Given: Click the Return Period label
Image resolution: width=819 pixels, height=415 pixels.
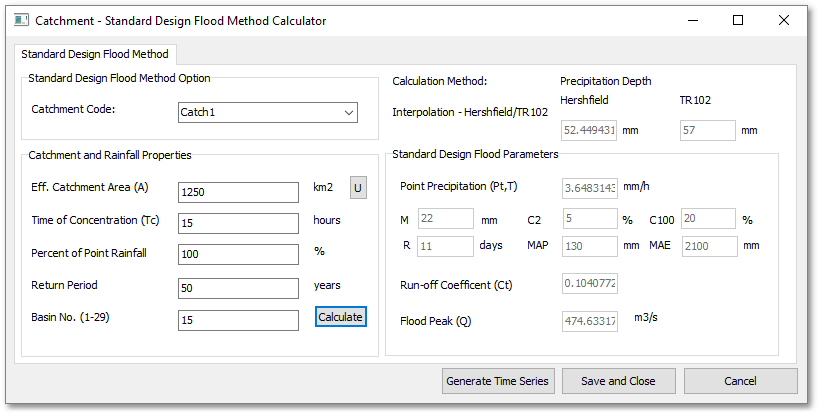Looking at the screenshot, I should [x=64, y=285].
